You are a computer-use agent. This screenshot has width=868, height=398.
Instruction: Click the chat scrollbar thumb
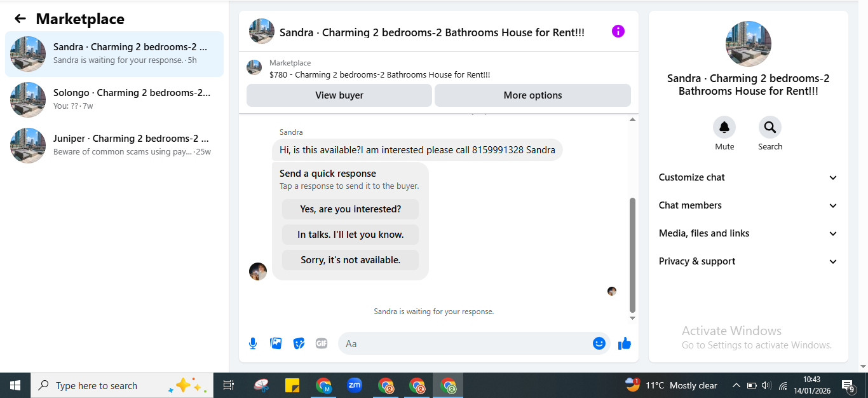632,254
